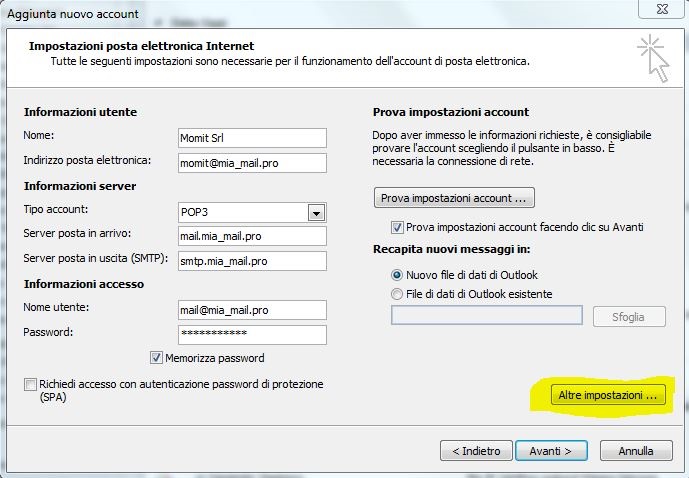
Task: Toggle the Memorizza password checkbox
Action: [157, 358]
